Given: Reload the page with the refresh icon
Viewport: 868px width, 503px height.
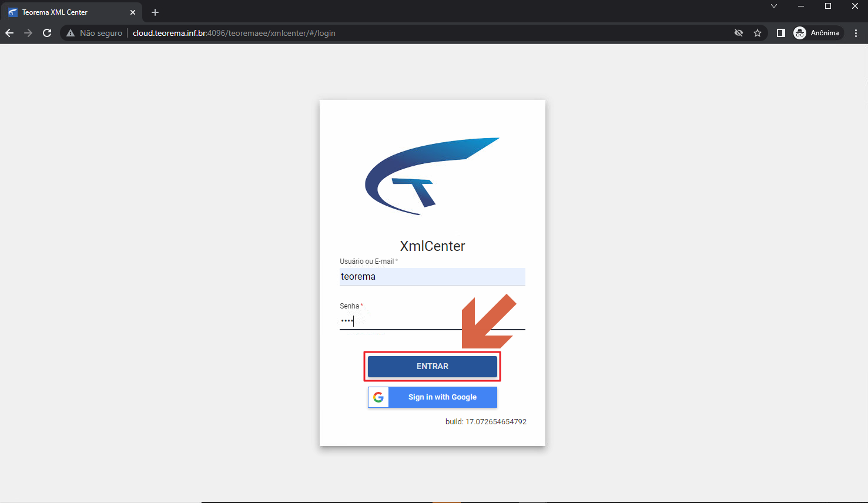Looking at the screenshot, I should [x=47, y=33].
